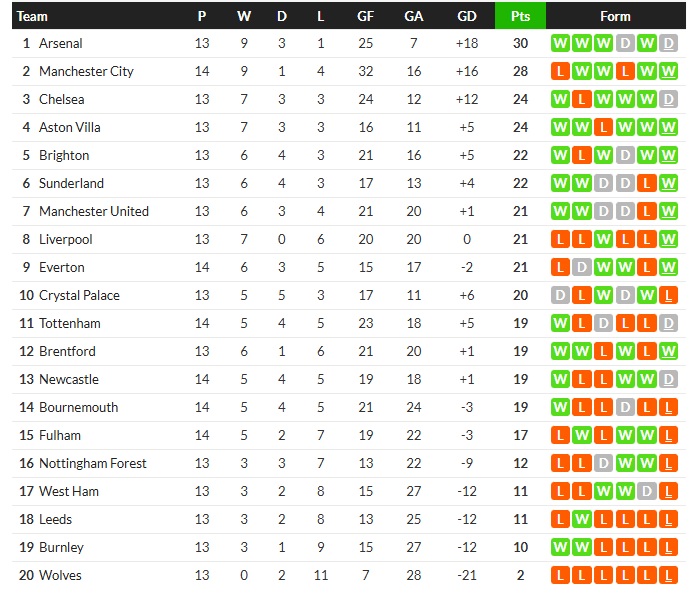Click the draw badge in West Ham's form
Screen dimensions: 698x603
647,491
